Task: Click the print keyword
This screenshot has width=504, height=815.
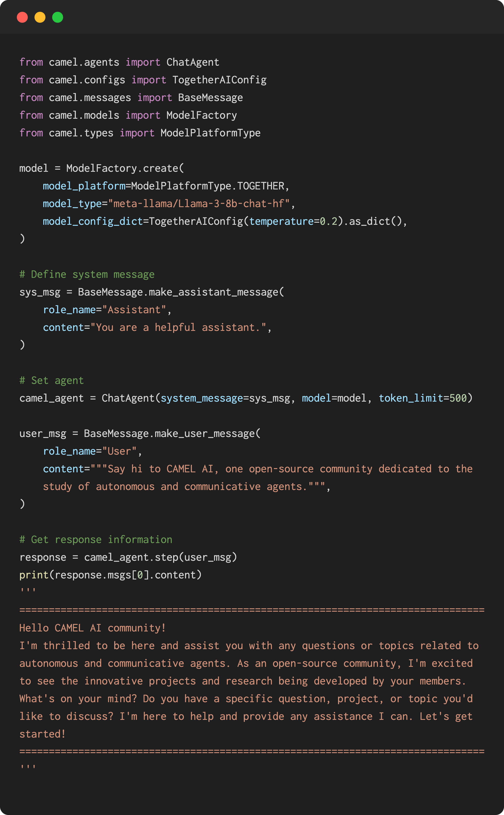Action: tap(34, 575)
